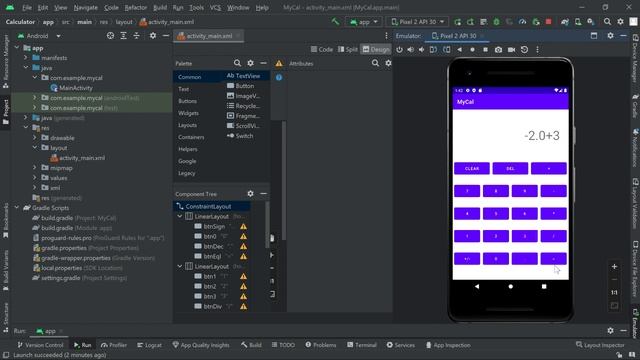640x360 pixels.
Task: Stop the running app with red square
Action: click(549, 22)
